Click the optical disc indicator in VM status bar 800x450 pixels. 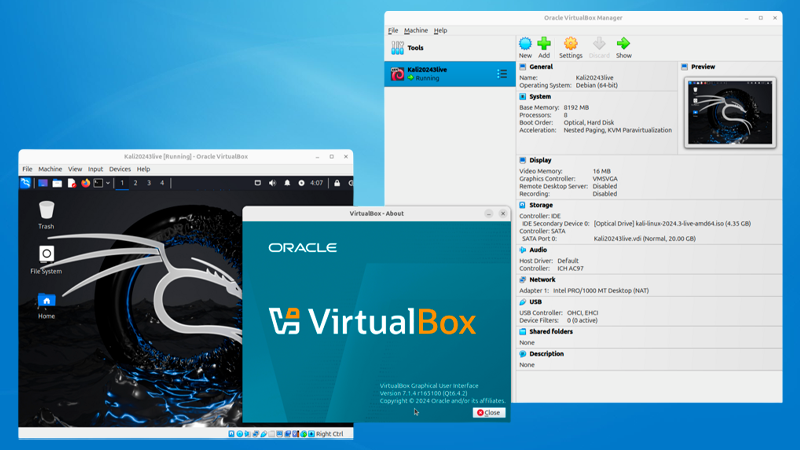click(240, 434)
